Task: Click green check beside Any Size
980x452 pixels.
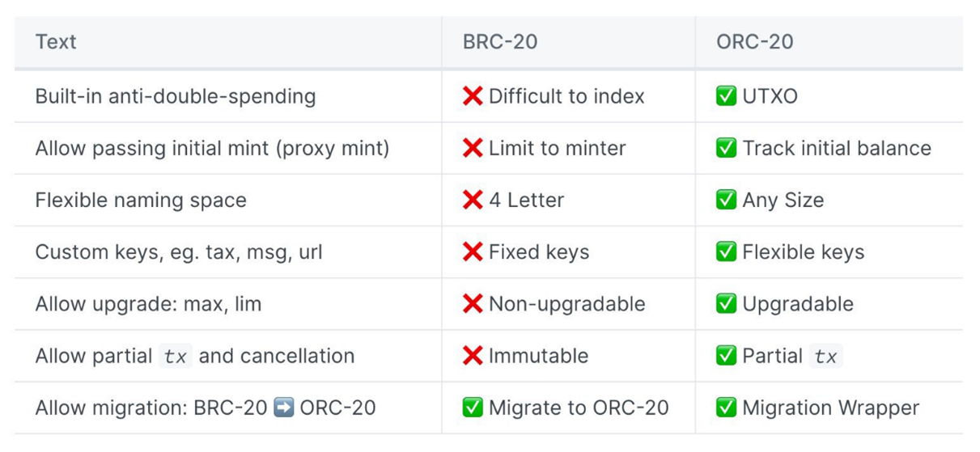Action: coord(726,200)
